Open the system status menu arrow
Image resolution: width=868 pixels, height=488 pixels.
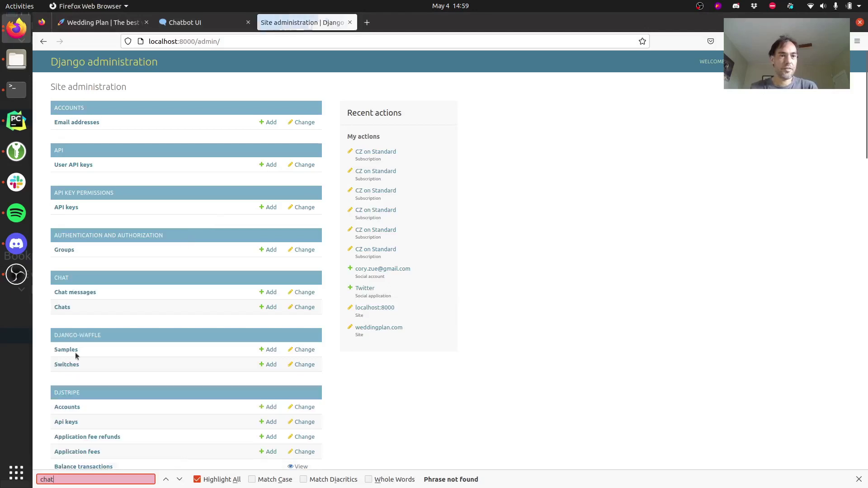pos(859,6)
